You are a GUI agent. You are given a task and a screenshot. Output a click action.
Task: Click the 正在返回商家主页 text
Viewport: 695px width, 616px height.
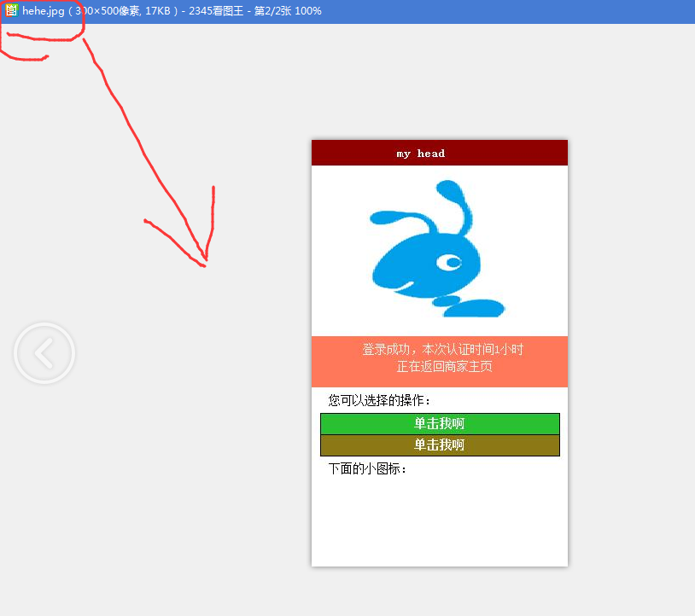tap(444, 367)
